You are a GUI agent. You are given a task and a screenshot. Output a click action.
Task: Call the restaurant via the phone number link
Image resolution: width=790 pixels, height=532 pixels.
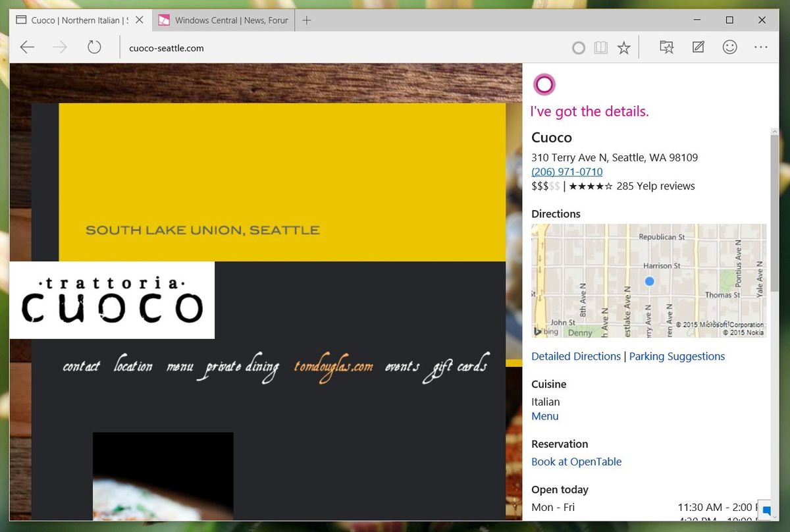click(567, 171)
